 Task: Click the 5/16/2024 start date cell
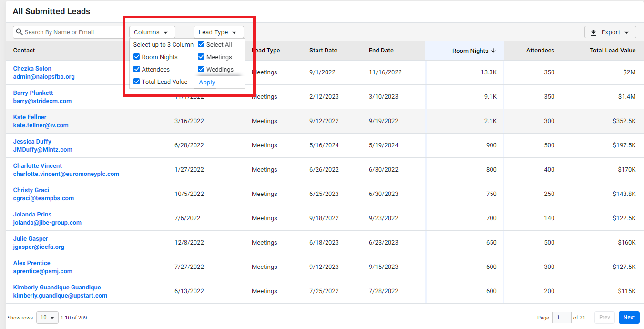pos(324,145)
